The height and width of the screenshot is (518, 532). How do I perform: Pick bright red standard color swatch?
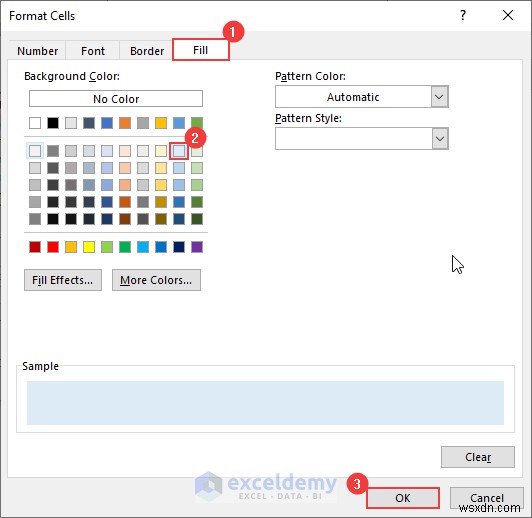[x=53, y=247]
